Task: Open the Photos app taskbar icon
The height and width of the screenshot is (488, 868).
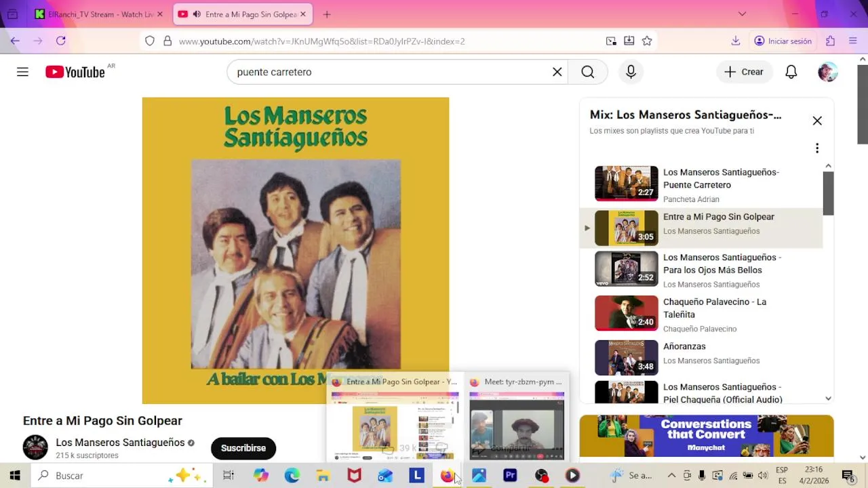Action: tap(479, 475)
